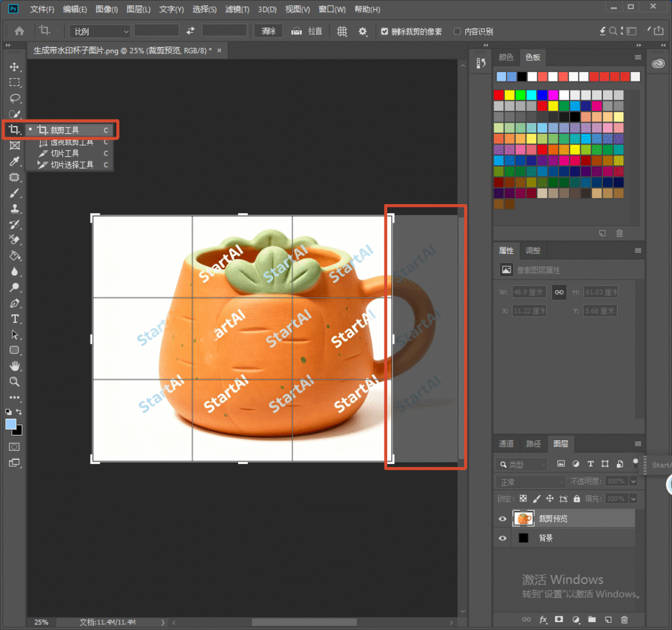Switch to the 颜色 panel tab
The image size is (672, 630).
click(506, 57)
